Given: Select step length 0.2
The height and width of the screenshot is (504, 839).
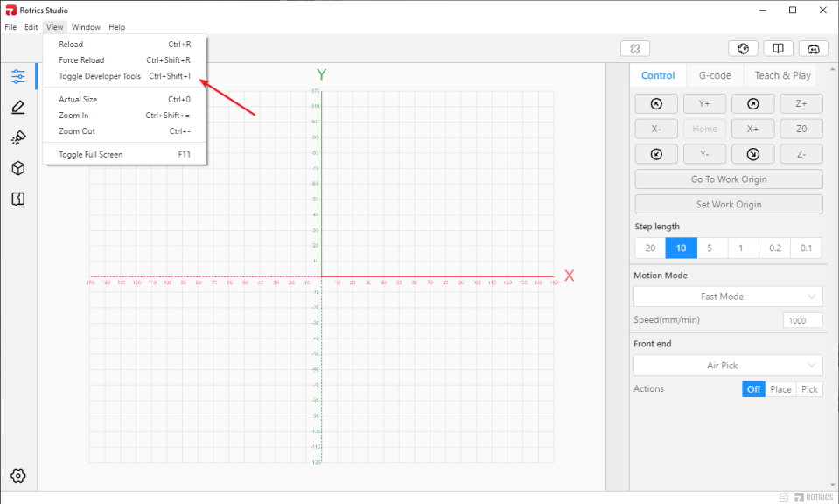Looking at the screenshot, I should 775,248.
